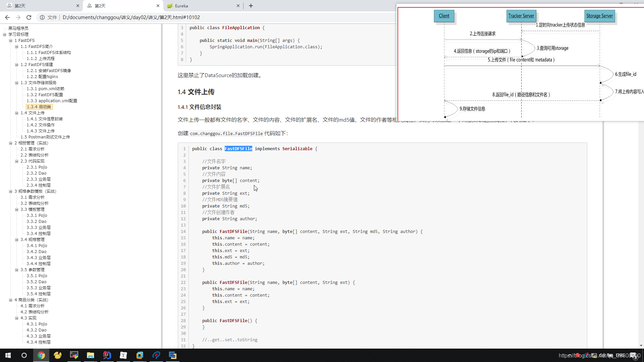Image resolution: width=644 pixels, height=362 pixels.
Task: Go to 1.1.1 FastDFS体系结构 section
Action: tap(49, 53)
